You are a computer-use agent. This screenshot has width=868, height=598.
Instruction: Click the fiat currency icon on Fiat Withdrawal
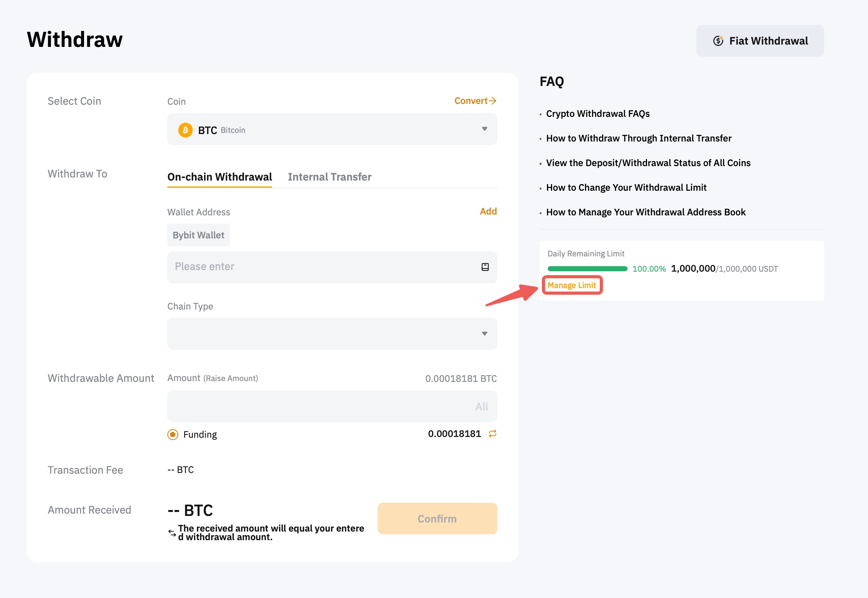[718, 41]
